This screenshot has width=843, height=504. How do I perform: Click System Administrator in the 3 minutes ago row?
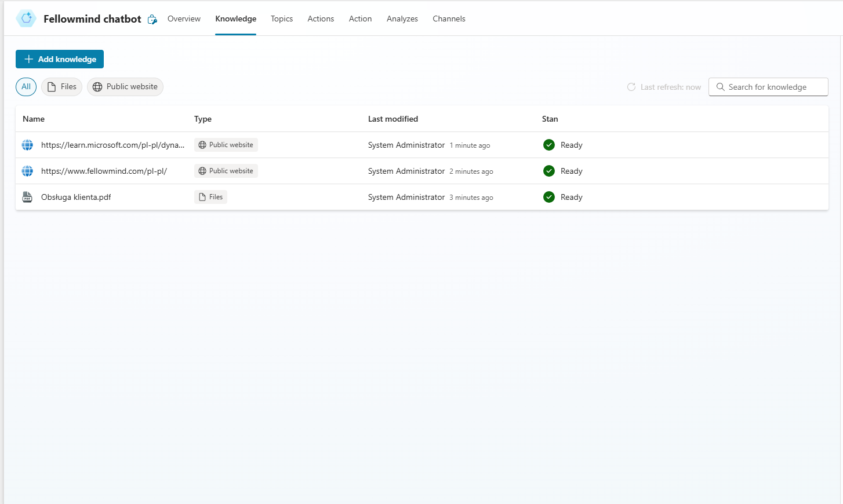(406, 197)
